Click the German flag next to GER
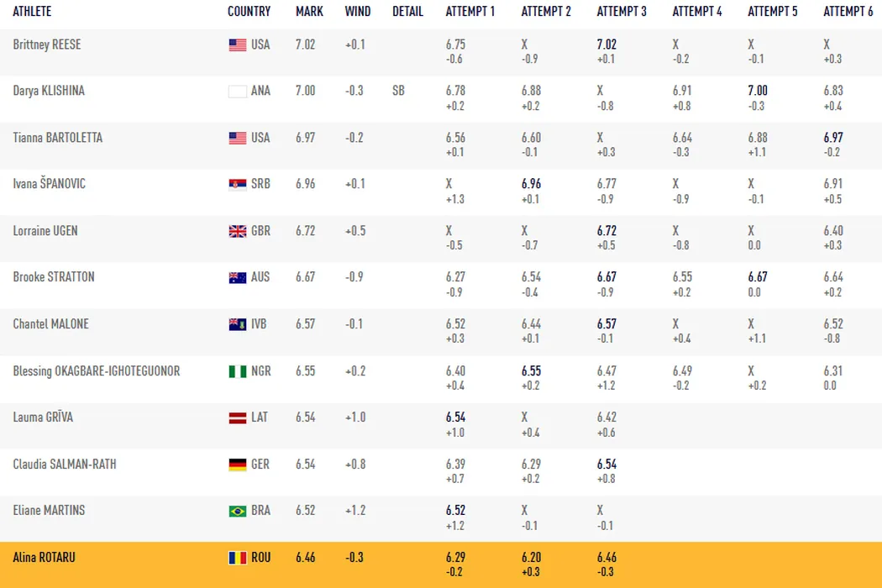882x588 pixels. (238, 465)
